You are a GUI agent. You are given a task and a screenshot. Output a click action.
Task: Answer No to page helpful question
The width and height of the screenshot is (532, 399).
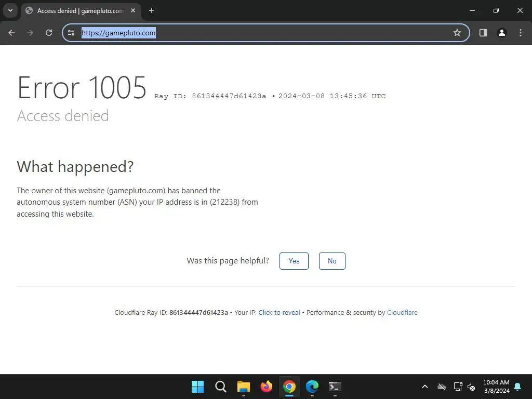(x=332, y=261)
